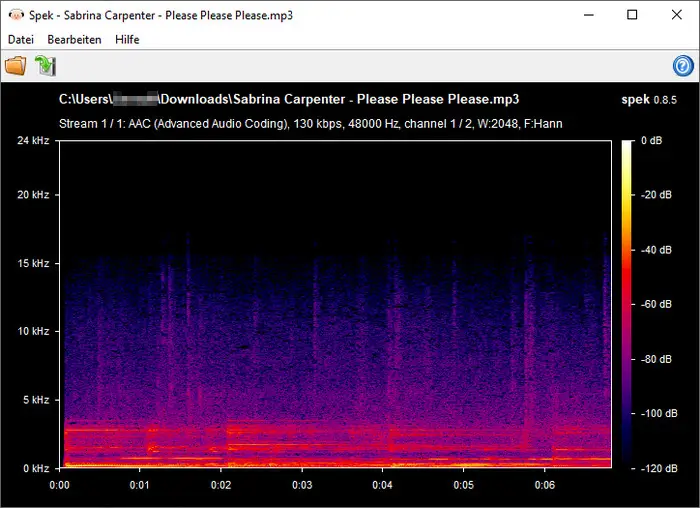Click the 10 kHz frequency axis label
700x508 pixels.
33,331
